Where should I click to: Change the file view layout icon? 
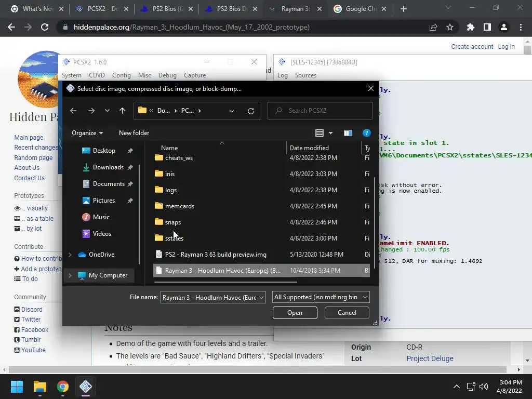click(x=320, y=133)
